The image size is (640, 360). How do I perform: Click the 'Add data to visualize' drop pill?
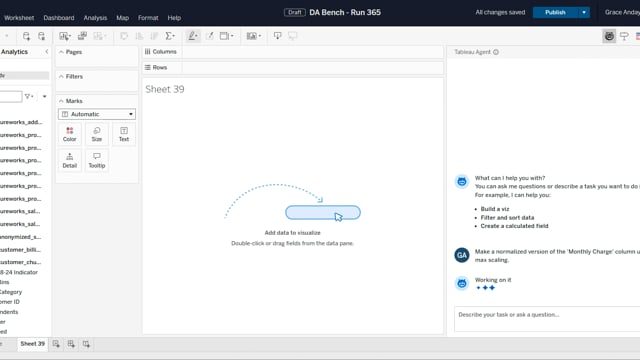[x=323, y=213]
